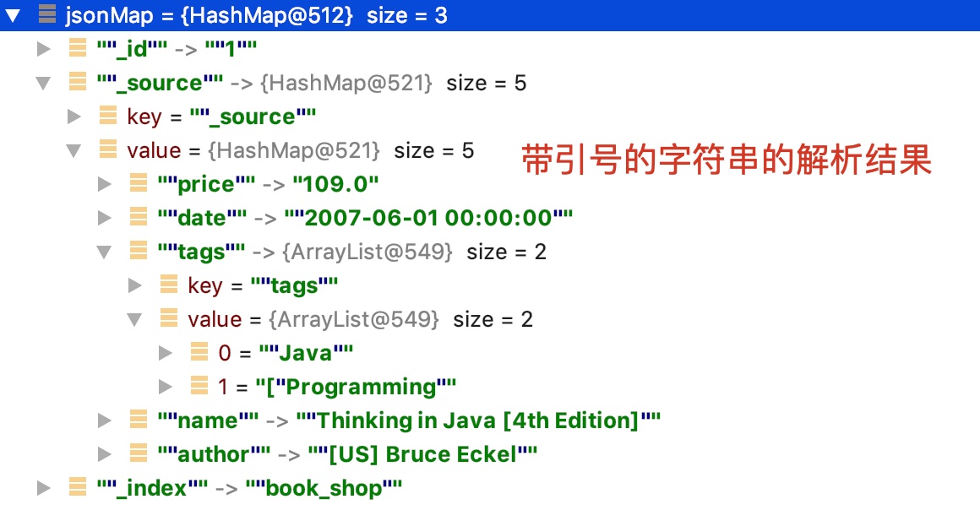This screenshot has height=510, width=980.
Task: Click the icon beside element 1 = "["Programming"
Action: [199, 385]
